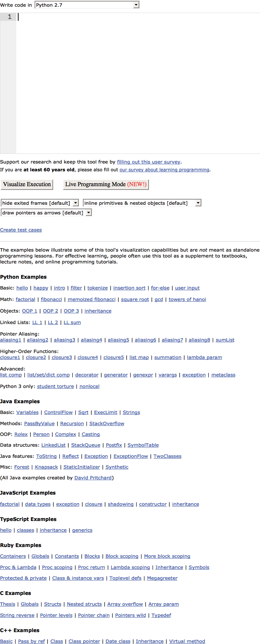Open inline primitives & nested objects dropdown
Screen dimensions: 260x644
142,203
